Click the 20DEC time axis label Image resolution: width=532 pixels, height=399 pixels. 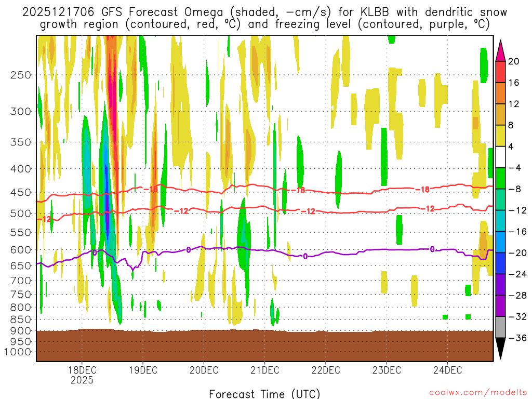click(204, 370)
